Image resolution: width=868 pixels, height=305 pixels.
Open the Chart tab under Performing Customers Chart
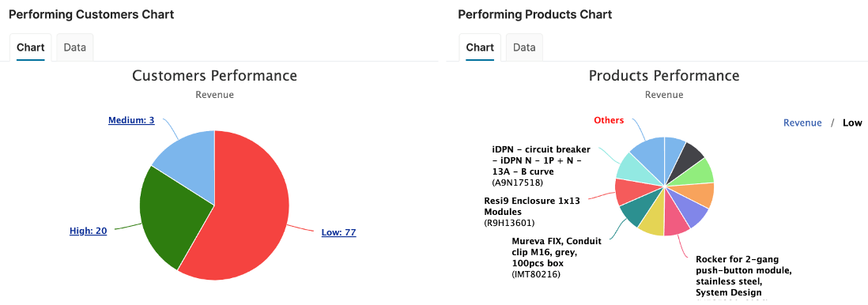point(31,47)
